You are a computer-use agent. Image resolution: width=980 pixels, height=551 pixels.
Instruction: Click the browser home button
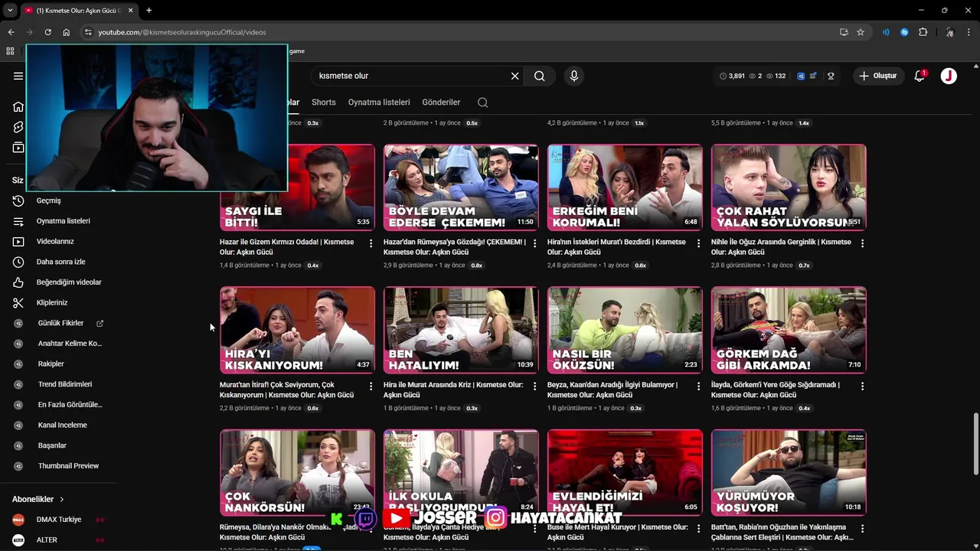click(x=66, y=32)
